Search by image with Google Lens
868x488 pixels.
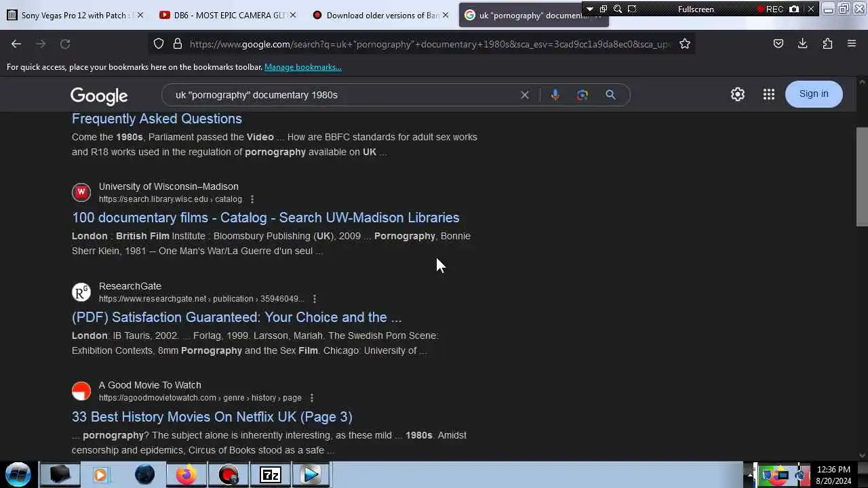[x=583, y=95]
